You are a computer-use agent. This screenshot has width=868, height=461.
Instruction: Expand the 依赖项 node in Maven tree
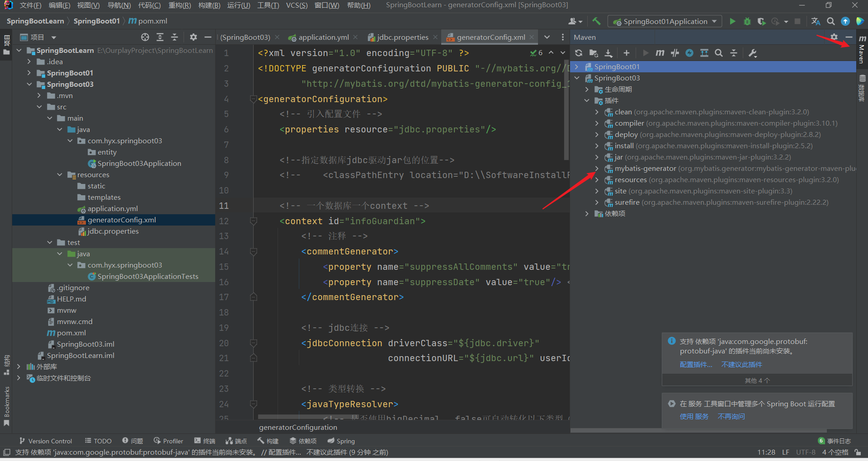587,214
